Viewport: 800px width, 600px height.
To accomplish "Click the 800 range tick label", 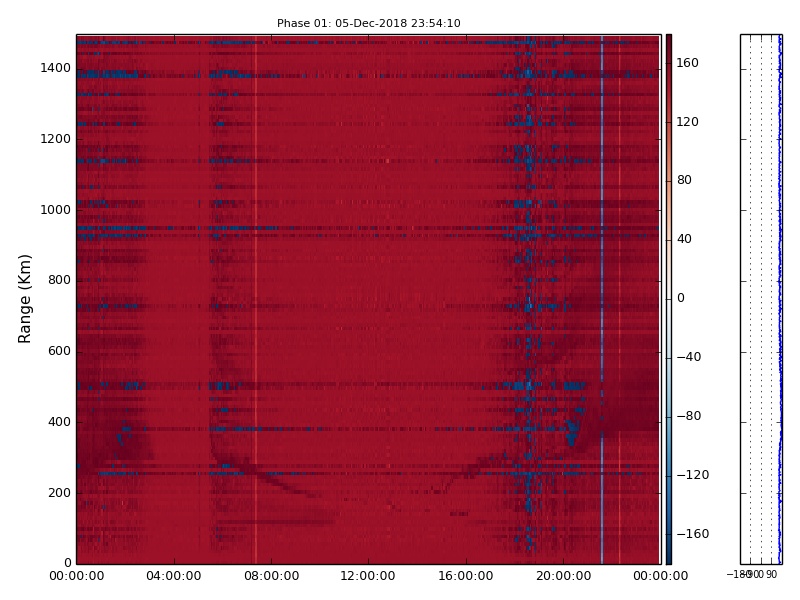I will [59, 280].
